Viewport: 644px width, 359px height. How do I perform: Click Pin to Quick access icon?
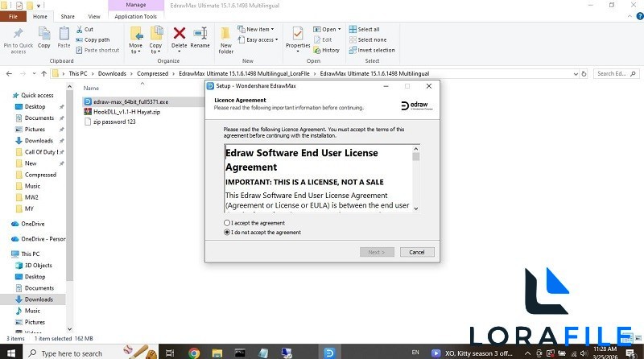(x=18, y=34)
